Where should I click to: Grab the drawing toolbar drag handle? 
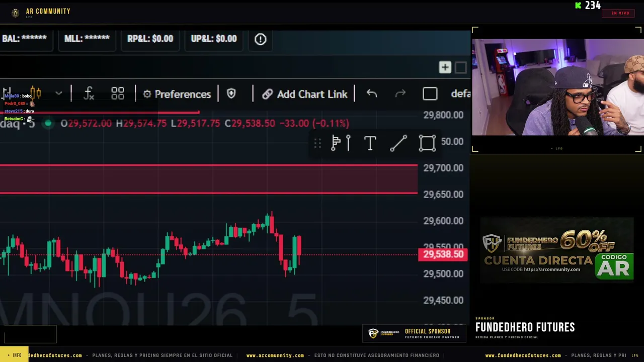pos(317,144)
